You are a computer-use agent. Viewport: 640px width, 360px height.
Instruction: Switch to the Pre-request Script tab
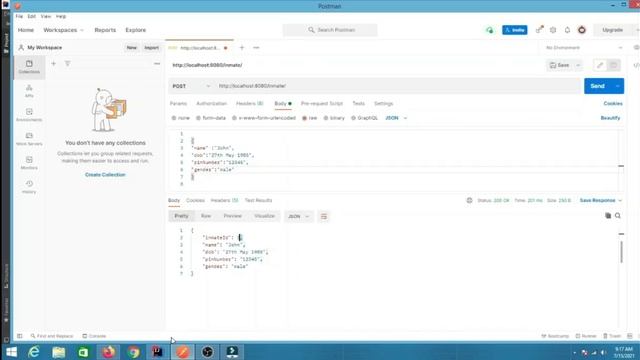[x=322, y=104]
